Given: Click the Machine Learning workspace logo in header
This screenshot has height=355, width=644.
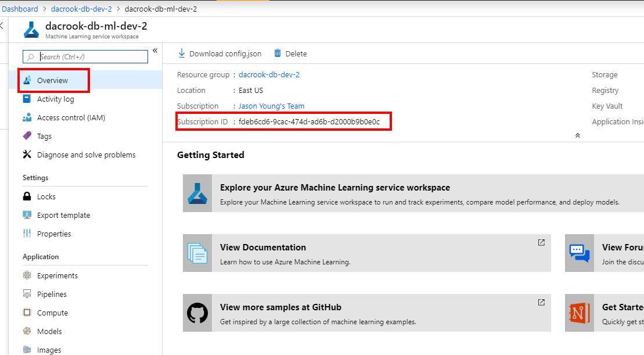Looking at the screenshot, I should coord(31,30).
